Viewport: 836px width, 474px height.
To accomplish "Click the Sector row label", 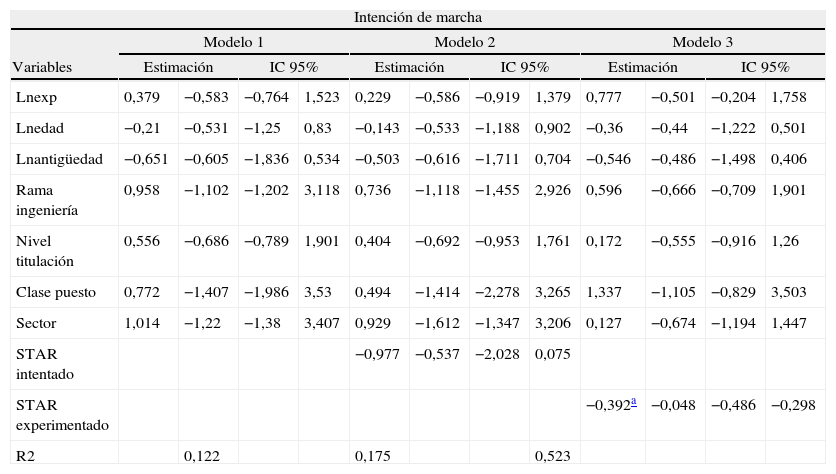I will (36, 323).
